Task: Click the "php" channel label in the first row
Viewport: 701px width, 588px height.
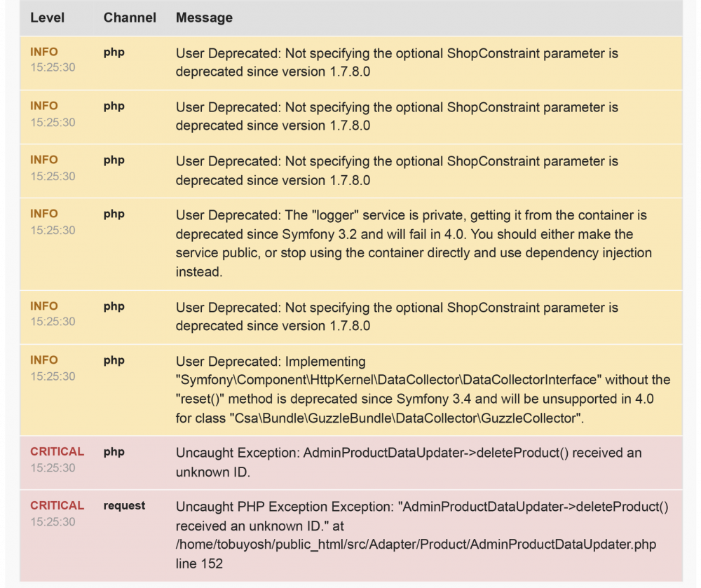Action: pyautogui.click(x=114, y=52)
